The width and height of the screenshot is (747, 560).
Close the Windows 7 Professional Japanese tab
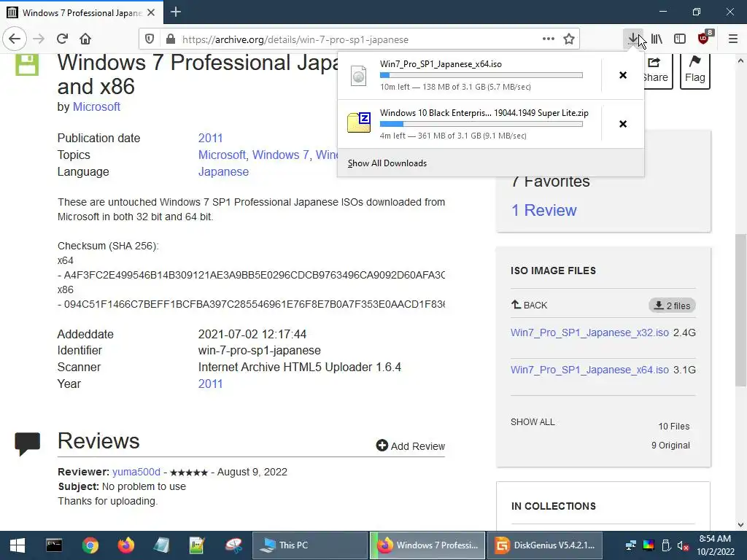(151, 12)
